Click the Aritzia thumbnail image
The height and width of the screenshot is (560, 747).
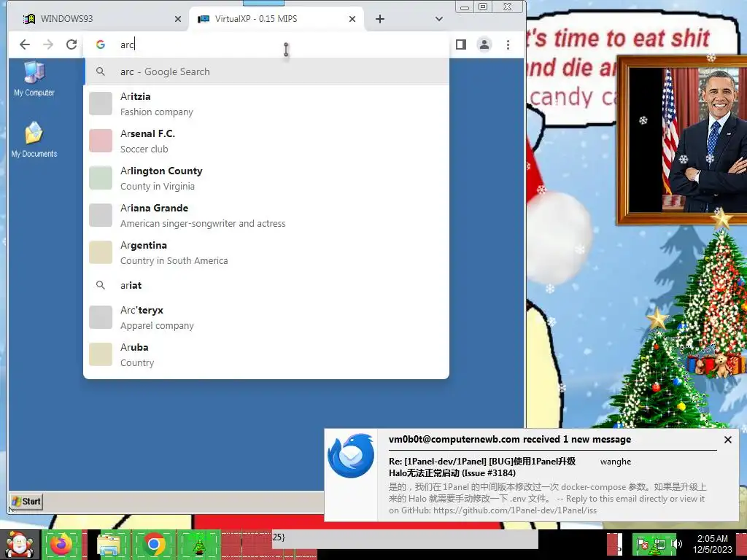tap(101, 104)
